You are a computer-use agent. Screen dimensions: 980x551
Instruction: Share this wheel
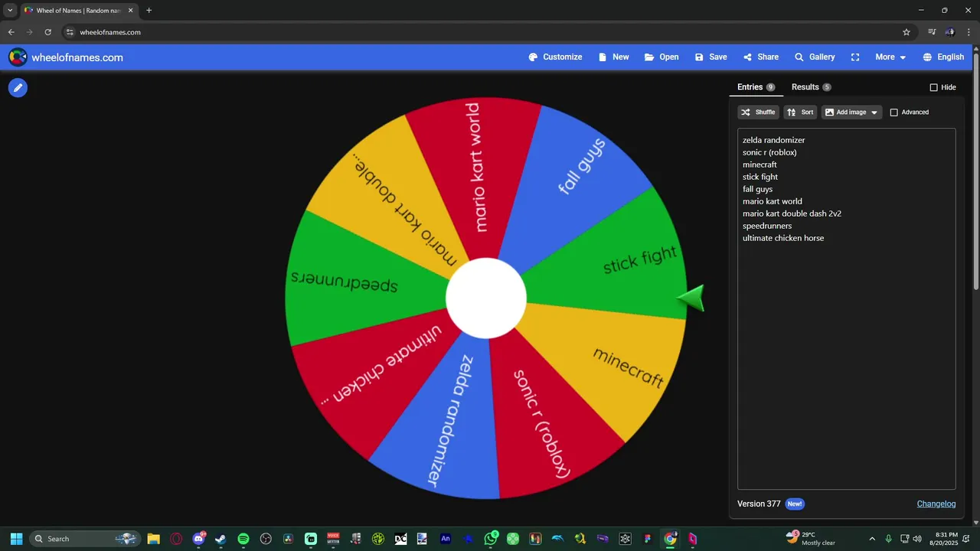tap(760, 57)
